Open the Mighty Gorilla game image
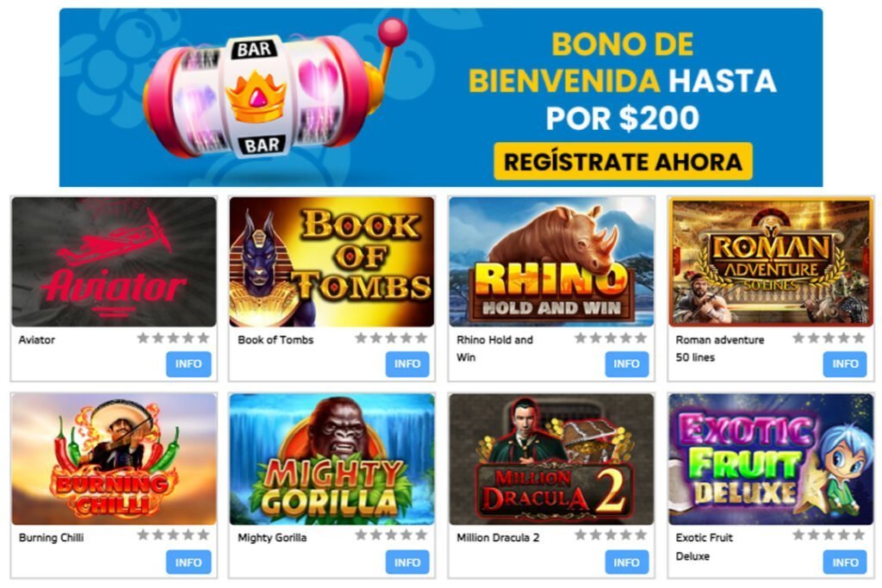 tap(332, 459)
